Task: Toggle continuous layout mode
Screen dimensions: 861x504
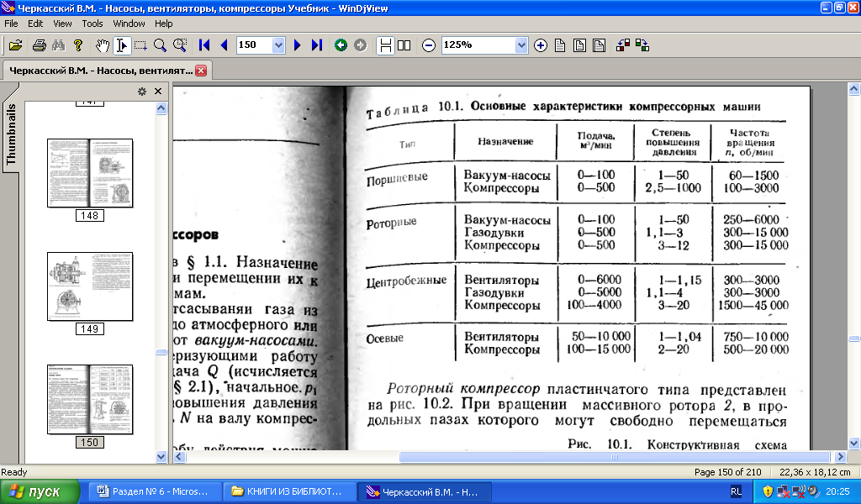Action: click(x=385, y=45)
